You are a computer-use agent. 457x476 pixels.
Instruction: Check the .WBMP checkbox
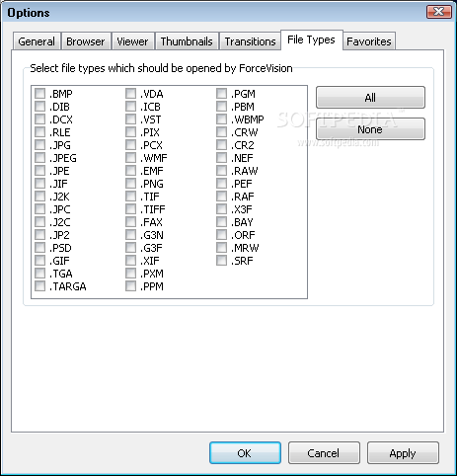[221, 119]
